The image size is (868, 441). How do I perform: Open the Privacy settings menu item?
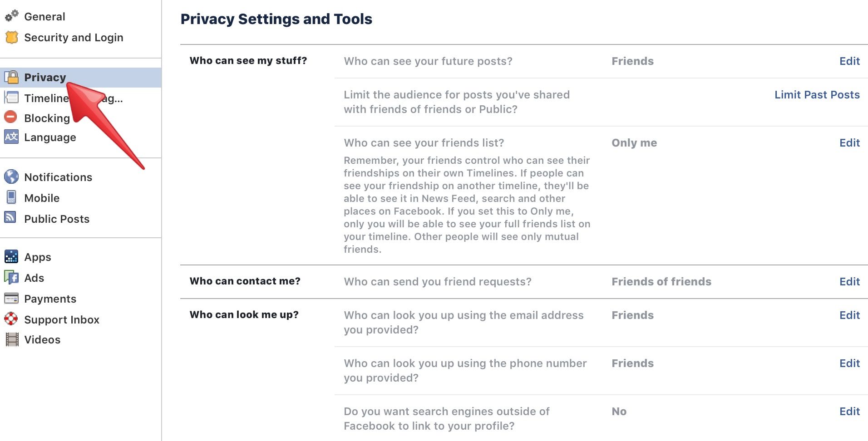[x=45, y=78]
